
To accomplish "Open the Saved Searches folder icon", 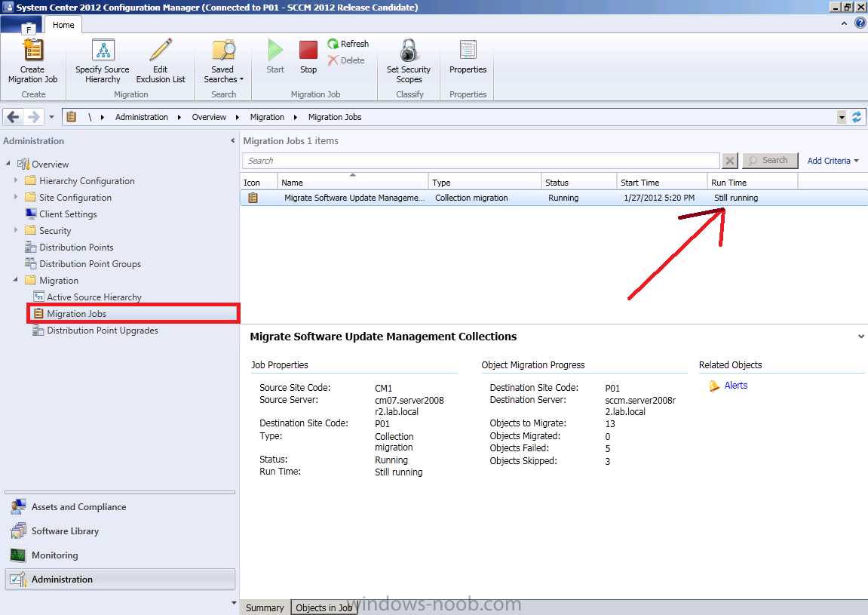I will click(x=224, y=50).
